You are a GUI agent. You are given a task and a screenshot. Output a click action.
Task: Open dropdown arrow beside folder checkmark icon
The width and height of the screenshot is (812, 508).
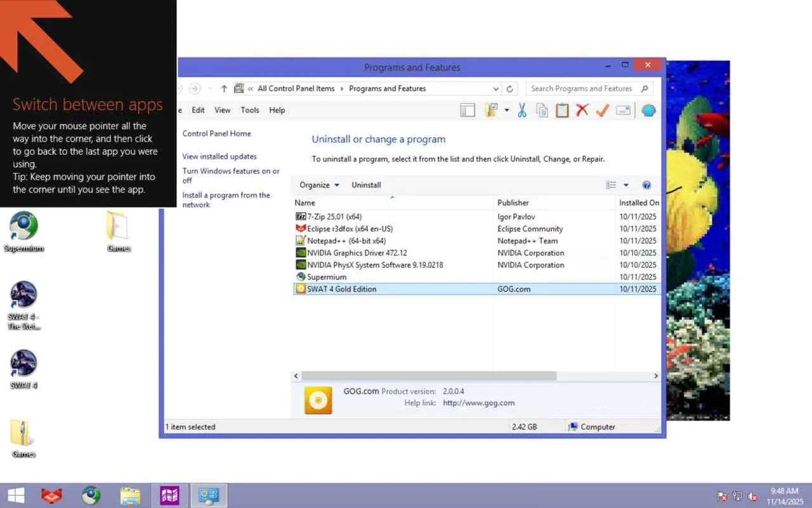click(x=507, y=110)
